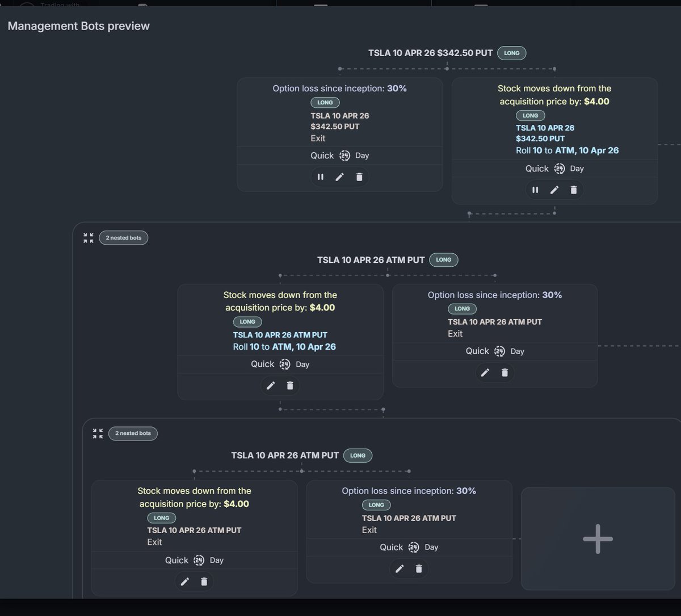Select the second icon in the top navigation bar
This screenshot has height=616, width=681.
point(144,4)
